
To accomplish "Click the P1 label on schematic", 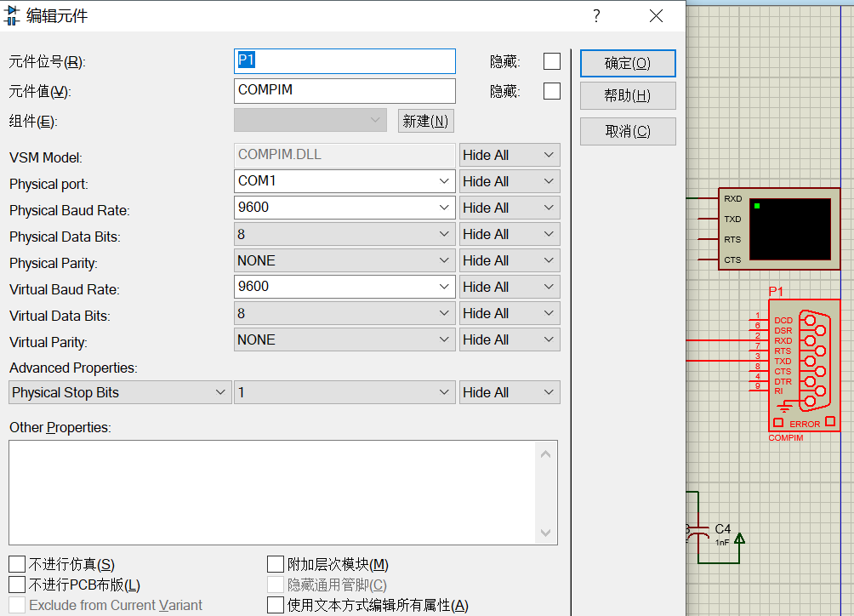I will click(x=776, y=292).
